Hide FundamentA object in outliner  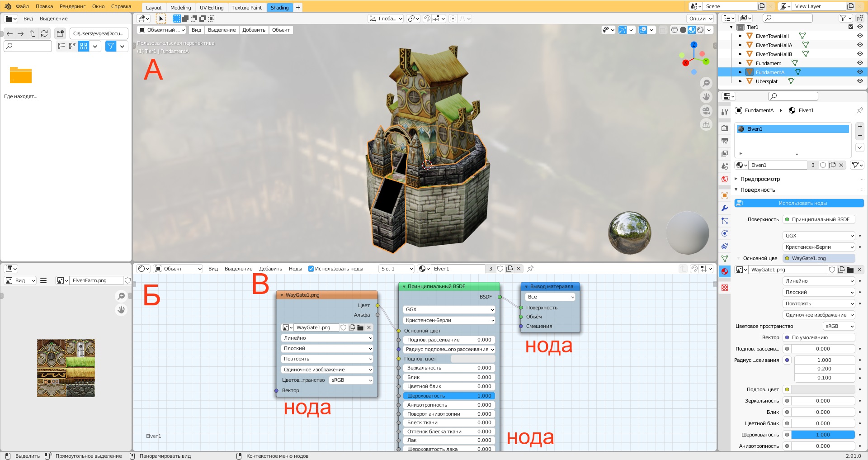pos(860,72)
